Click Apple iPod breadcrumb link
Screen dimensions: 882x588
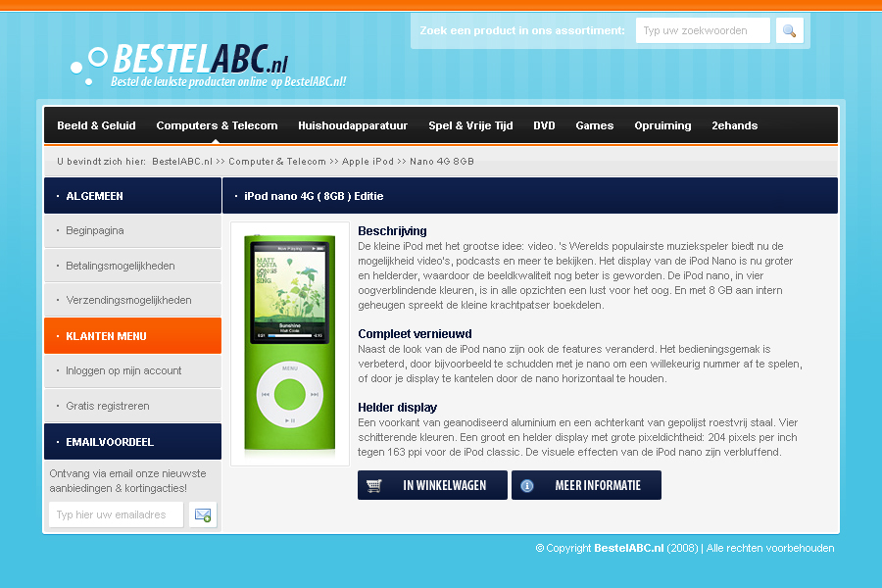(x=367, y=162)
